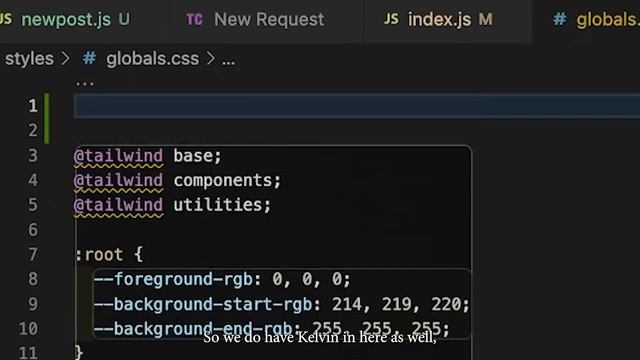640x360 pixels.
Task: Click the value '214, 219, 220;'
Action: coord(400,304)
